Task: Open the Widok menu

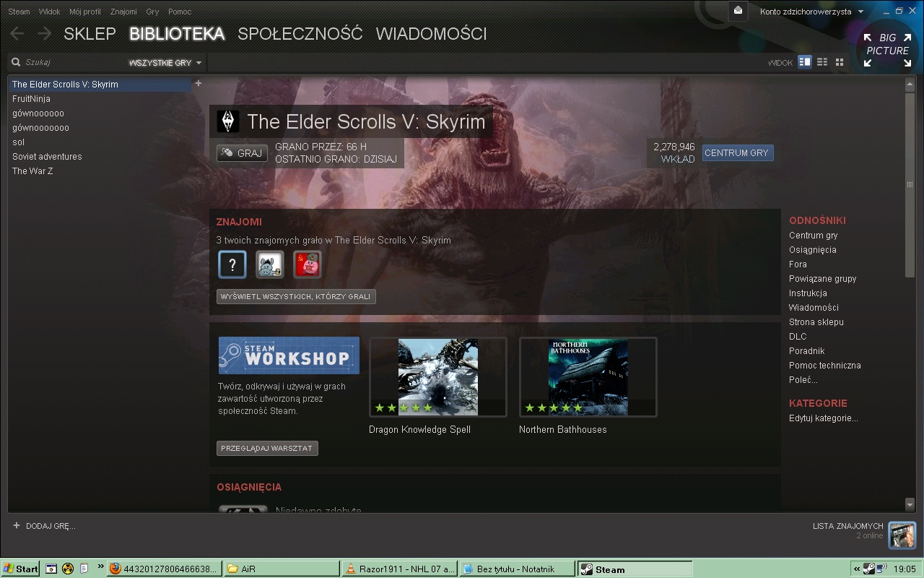Action: (x=50, y=12)
